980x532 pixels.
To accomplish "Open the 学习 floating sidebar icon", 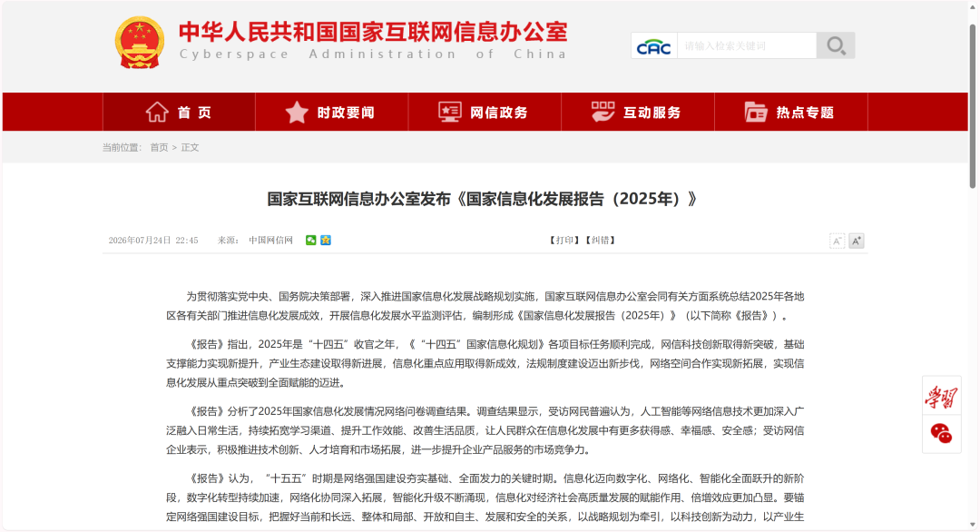I will 941,397.
